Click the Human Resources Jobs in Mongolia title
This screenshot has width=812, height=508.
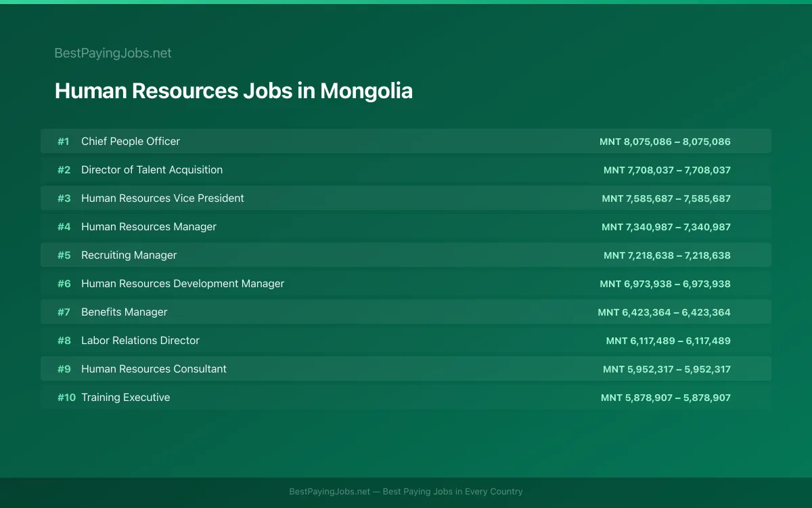coord(233,91)
